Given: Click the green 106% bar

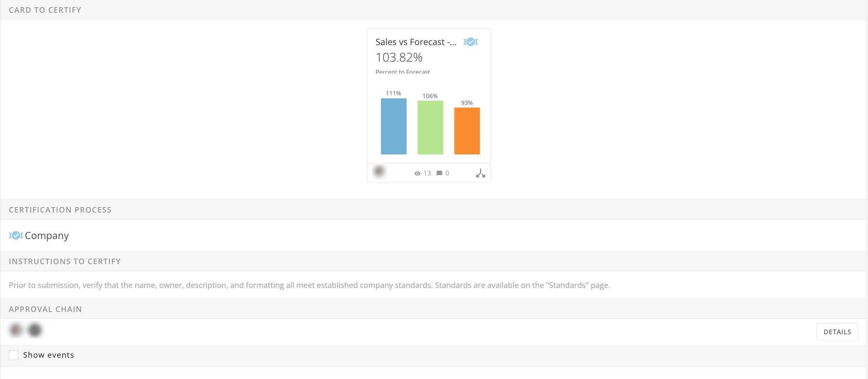Looking at the screenshot, I should tap(430, 128).
